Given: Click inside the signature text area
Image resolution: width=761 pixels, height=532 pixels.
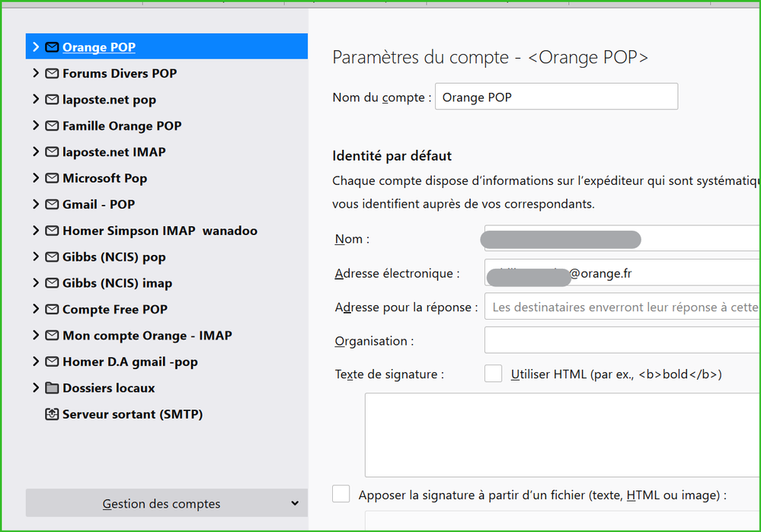Looking at the screenshot, I should (563, 435).
